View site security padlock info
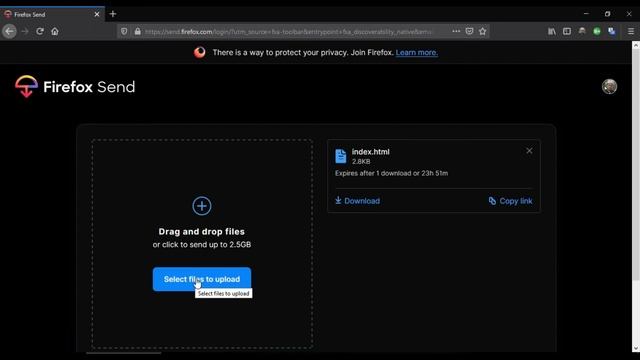 [x=138, y=31]
